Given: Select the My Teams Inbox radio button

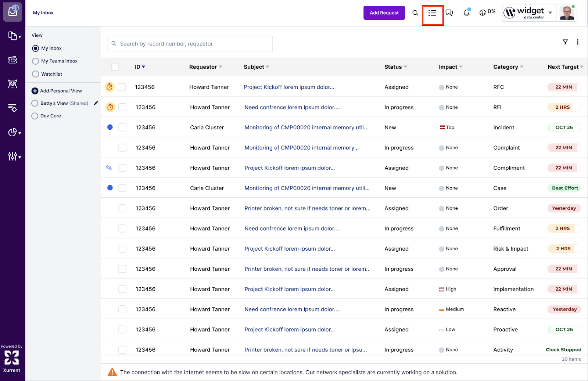Looking at the screenshot, I should pyautogui.click(x=35, y=61).
